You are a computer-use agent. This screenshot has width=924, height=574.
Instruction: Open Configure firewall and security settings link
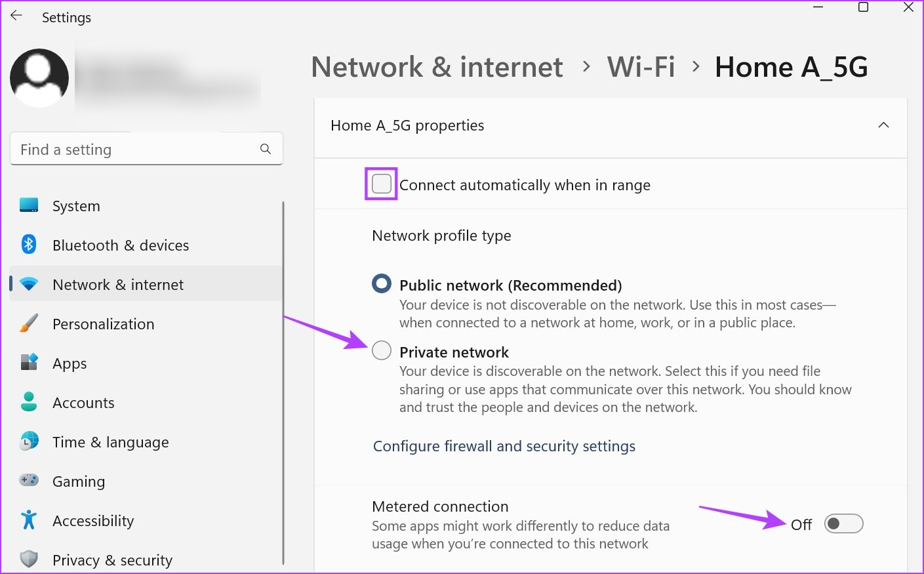[x=504, y=446]
